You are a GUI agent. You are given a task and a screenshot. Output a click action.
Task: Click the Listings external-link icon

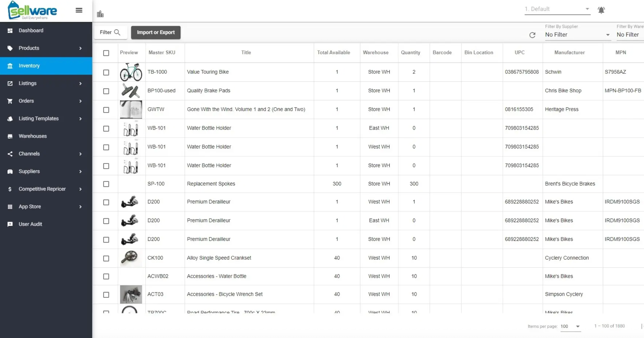point(10,83)
